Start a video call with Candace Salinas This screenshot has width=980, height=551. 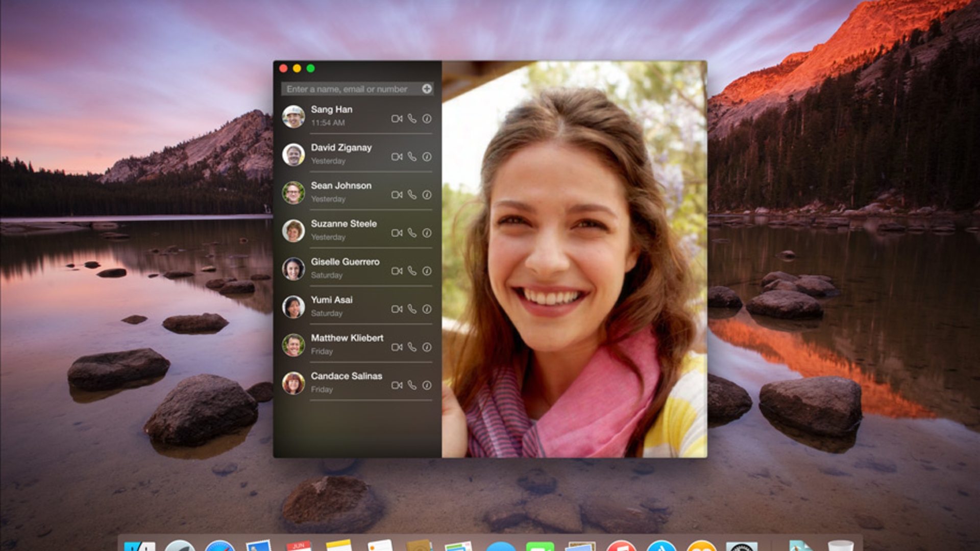coord(397,385)
